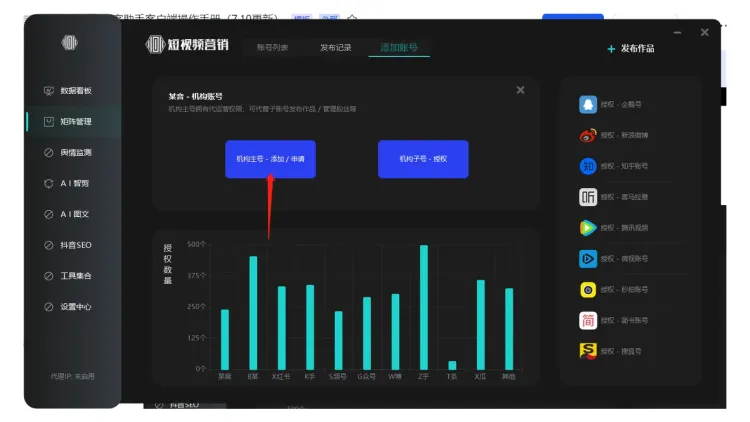This screenshot has height=422, width=750.
Task: Open the 舆情监测 menu label
Action: [x=76, y=153]
